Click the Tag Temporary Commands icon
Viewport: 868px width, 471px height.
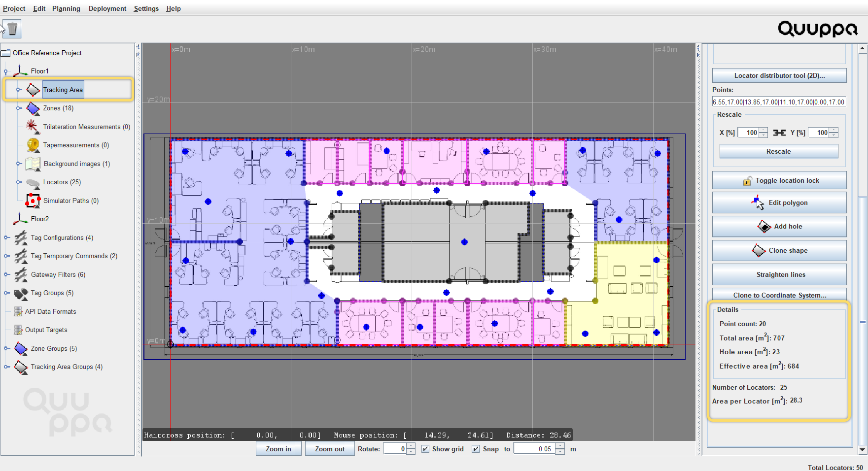pyautogui.click(x=21, y=256)
